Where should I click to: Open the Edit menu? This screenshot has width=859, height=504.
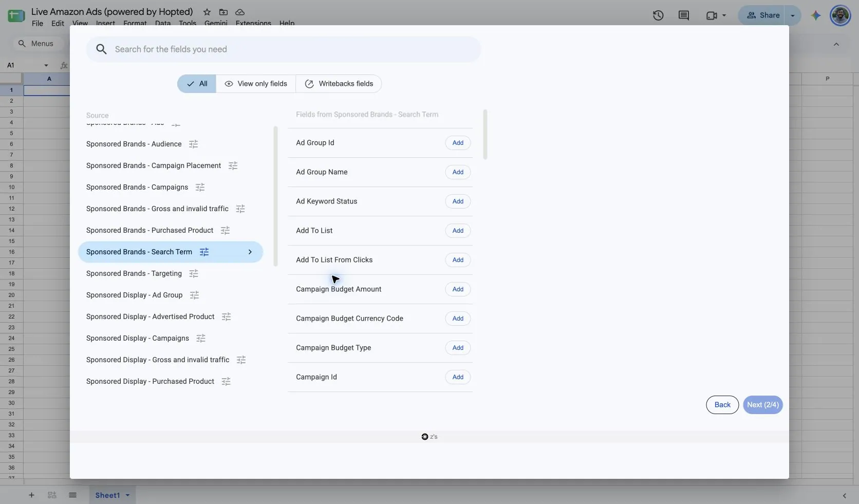58,23
